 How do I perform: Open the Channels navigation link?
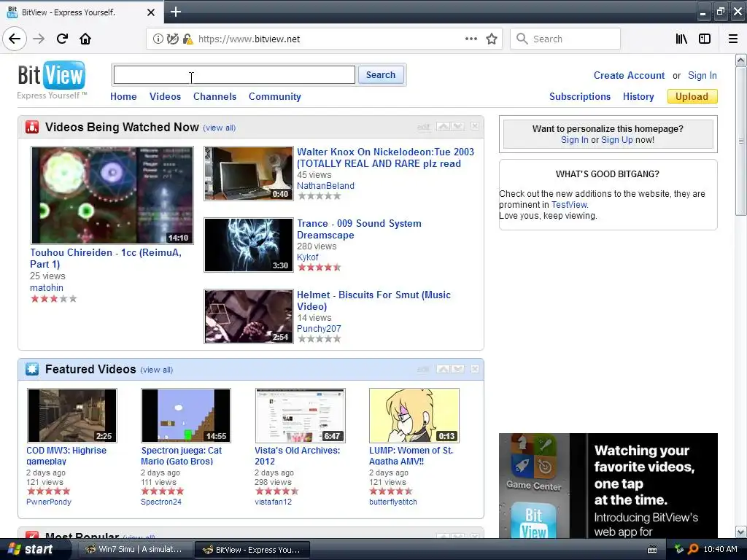pos(214,96)
